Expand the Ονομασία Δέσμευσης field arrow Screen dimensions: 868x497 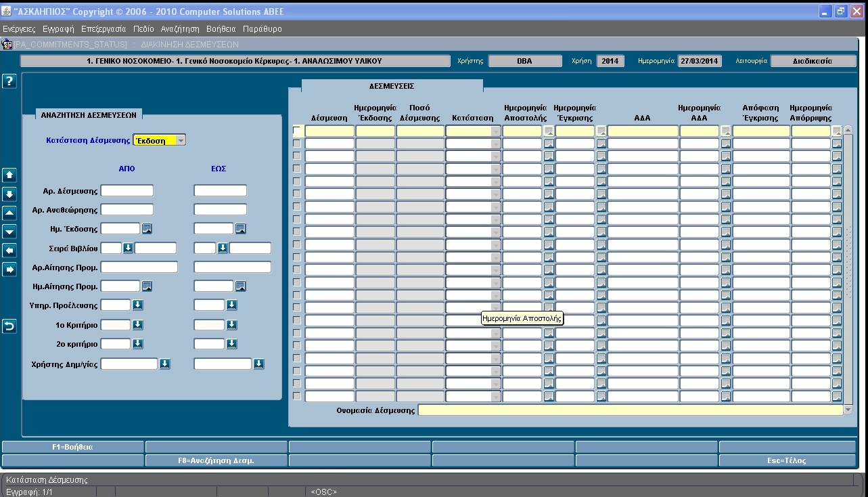coord(848,410)
